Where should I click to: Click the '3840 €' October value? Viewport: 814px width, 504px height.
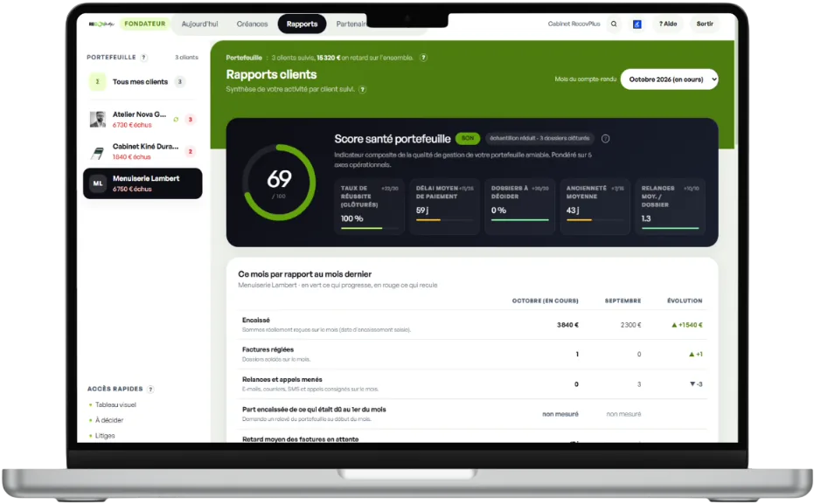coord(567,325)
